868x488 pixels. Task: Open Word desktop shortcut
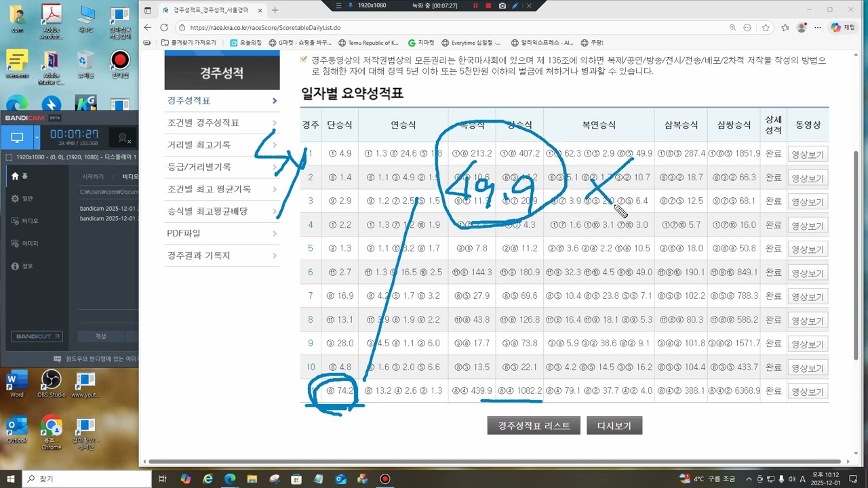(x=16, y=384)
